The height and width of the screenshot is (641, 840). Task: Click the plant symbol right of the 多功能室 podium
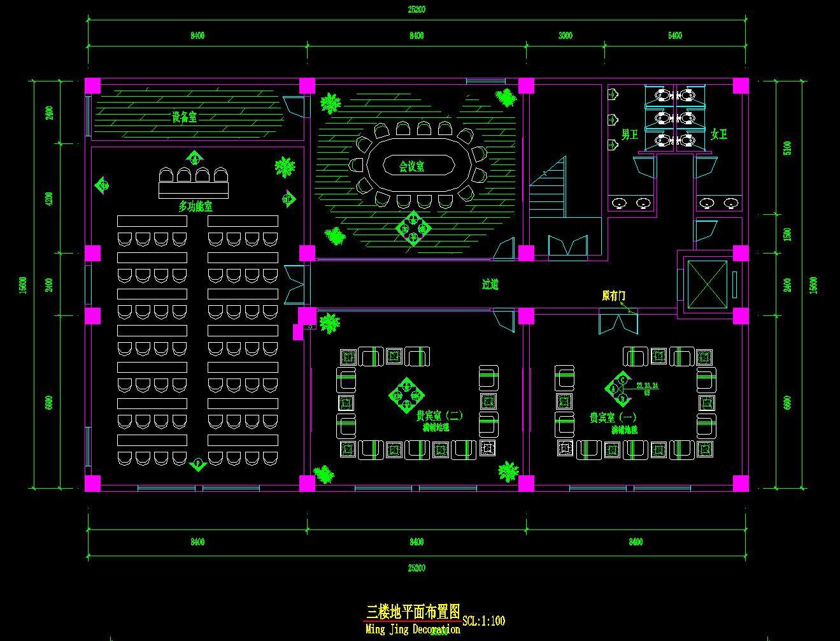coord(285,167)
